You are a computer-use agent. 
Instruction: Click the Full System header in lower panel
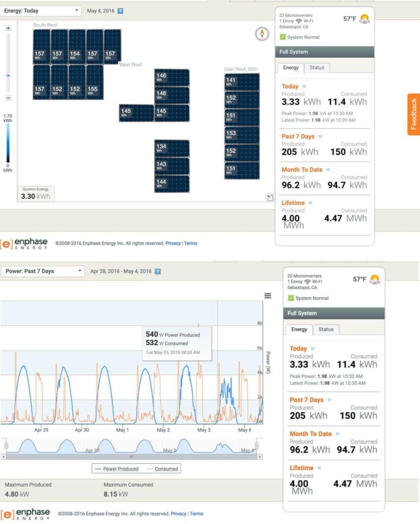coord(334,313)
